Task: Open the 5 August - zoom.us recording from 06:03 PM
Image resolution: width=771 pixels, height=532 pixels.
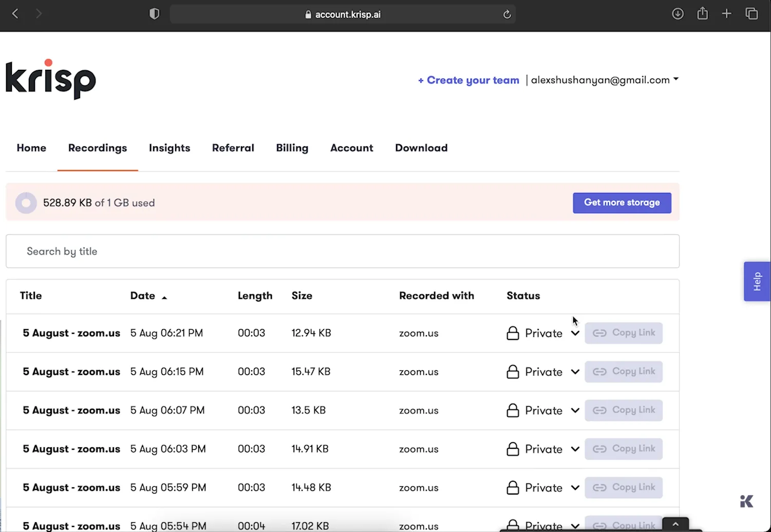Action: pos(71,449)
